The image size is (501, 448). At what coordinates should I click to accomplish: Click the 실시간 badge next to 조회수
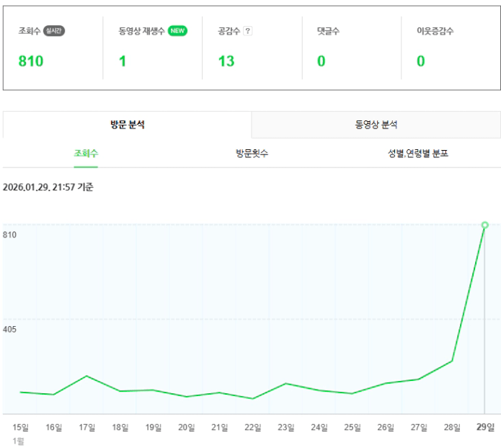[x=54, y=31]
